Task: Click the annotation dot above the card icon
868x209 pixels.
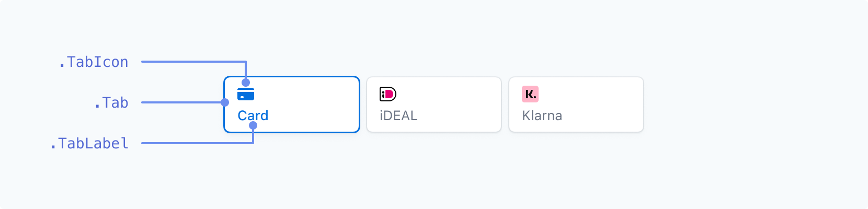Action: (246, 83)
